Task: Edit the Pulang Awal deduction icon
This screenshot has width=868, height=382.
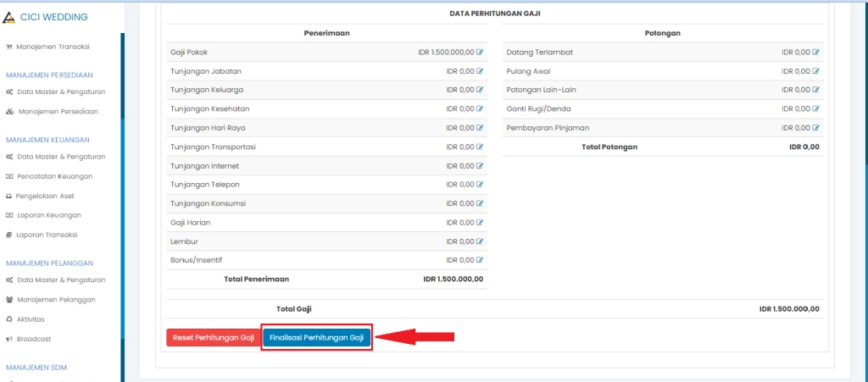Action: (816, 71)
